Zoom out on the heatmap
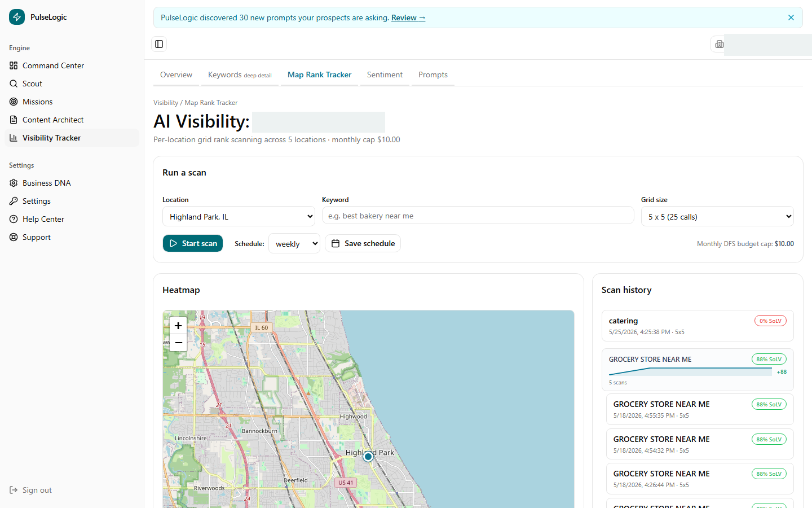 (x=178, y=343)
